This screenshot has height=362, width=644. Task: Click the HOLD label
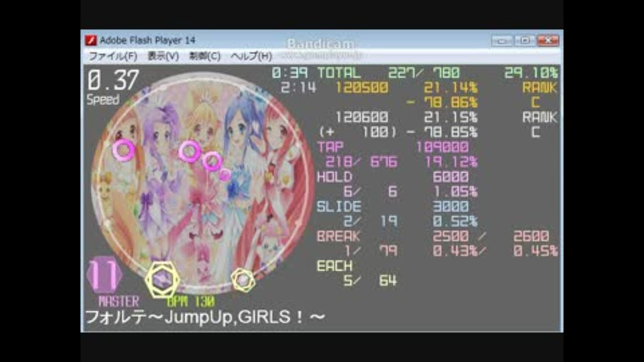(x=335, y=177)
